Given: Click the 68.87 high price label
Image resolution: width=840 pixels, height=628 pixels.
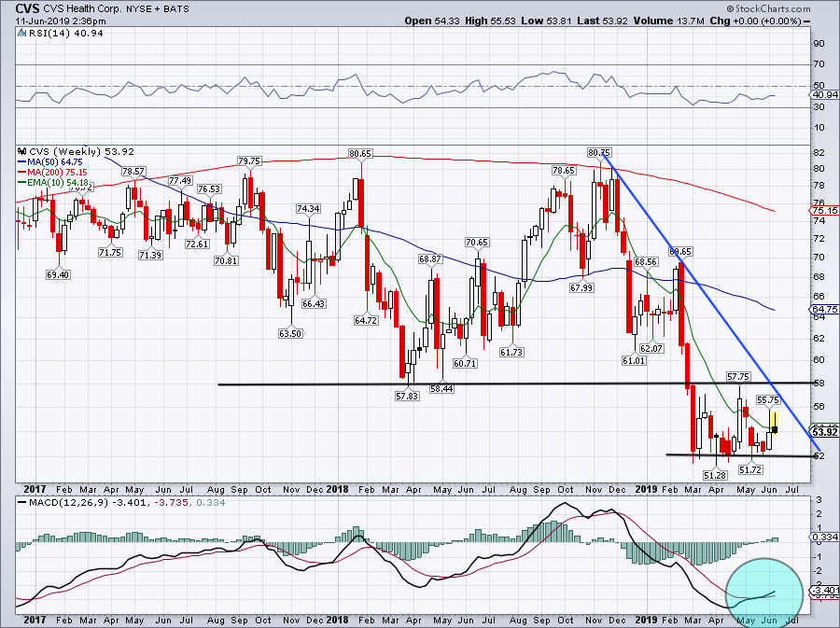Looking at the screenshot, I should 430,259.
